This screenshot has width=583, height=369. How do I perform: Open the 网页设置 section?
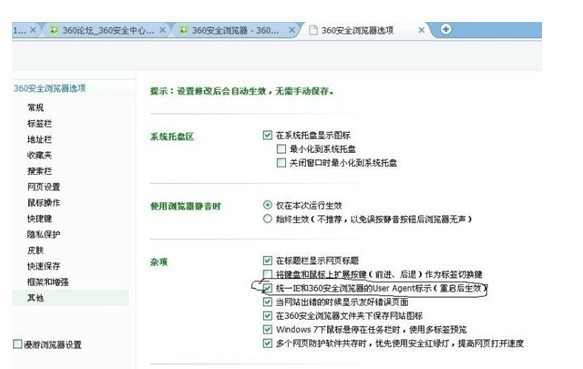point(44,187)
